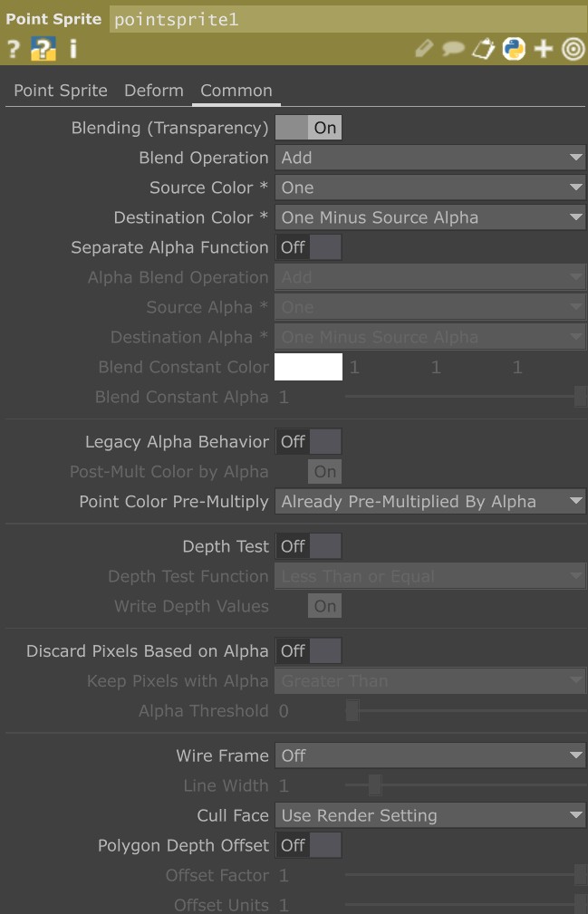The height and width of the screenshot is (914, 588).
Task: Switch to the Deform tab
Action: click(x=154, y=91)
